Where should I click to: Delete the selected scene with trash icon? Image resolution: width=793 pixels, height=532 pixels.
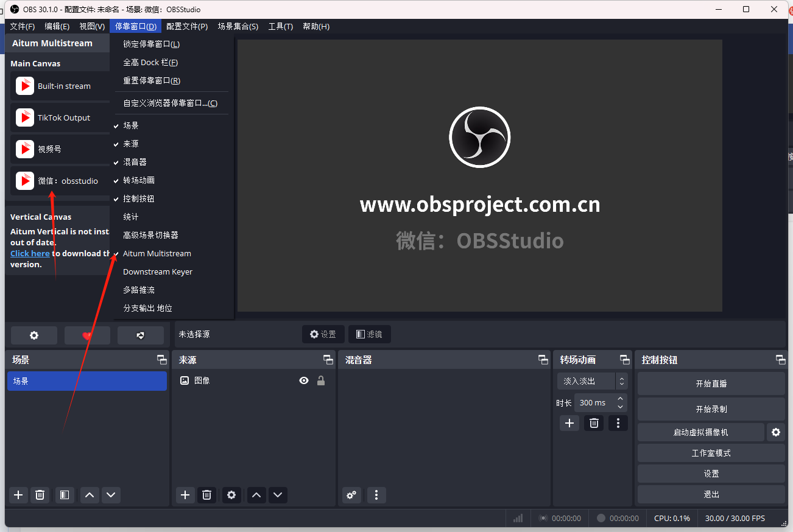click(40, 495)
